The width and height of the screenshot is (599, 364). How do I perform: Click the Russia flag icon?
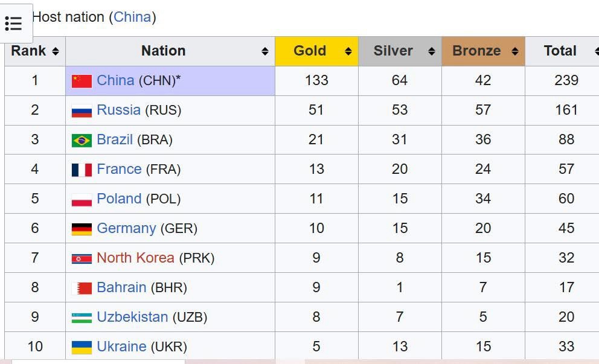pyautogui.click(x=82, y=110)
